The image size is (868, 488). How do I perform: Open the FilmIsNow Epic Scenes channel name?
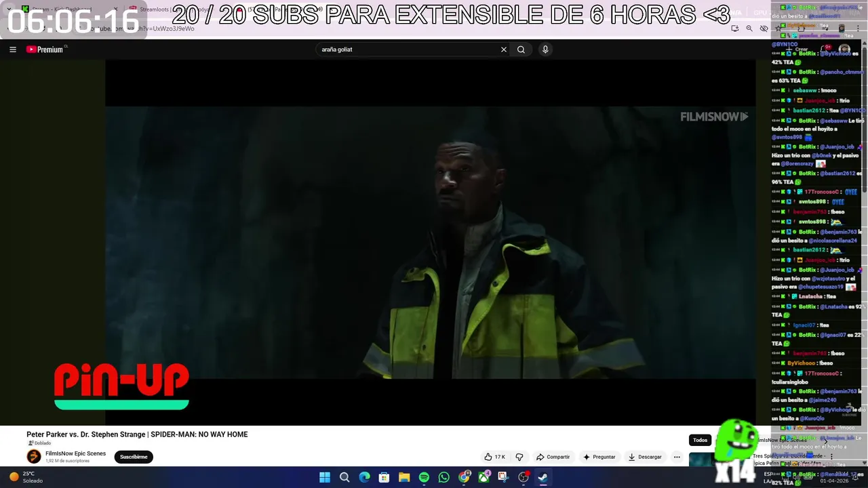click(75, 453)
